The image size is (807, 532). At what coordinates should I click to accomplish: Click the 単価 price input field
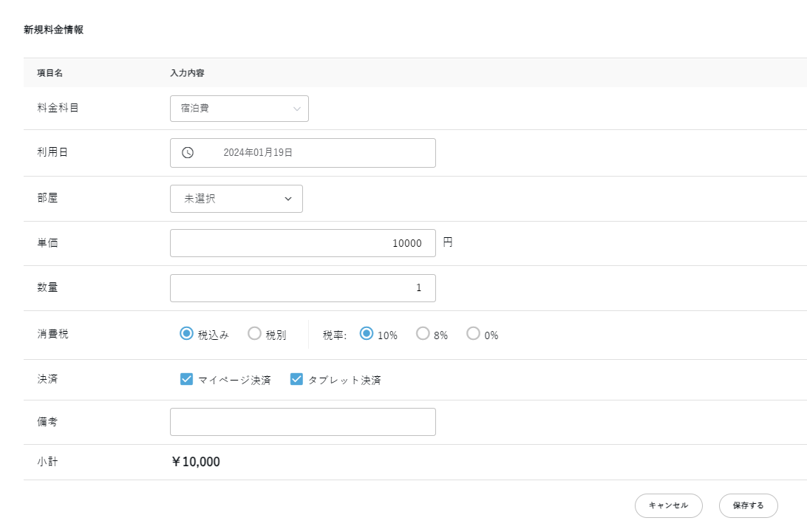tap(302, 243)
